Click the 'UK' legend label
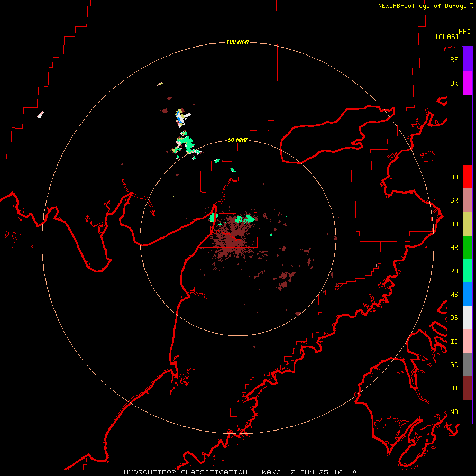 454,84
